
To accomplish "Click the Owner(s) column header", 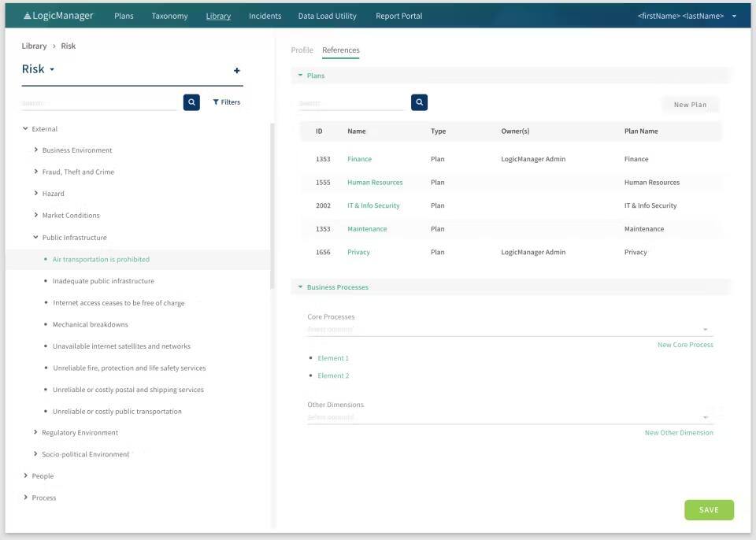I will [x=515, y=131].
